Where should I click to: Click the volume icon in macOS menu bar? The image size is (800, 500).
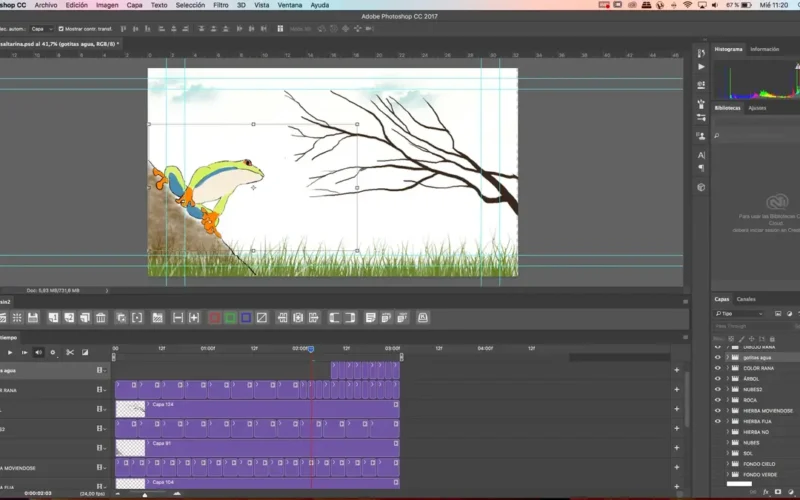715,5
